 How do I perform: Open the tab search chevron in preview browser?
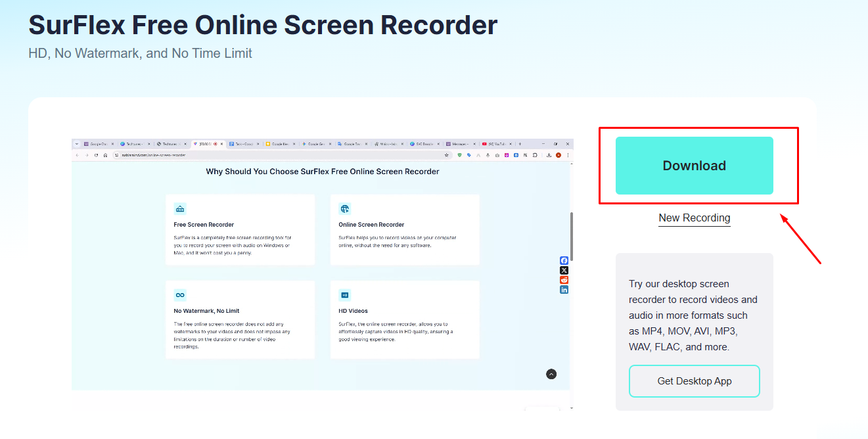[77, 144]
